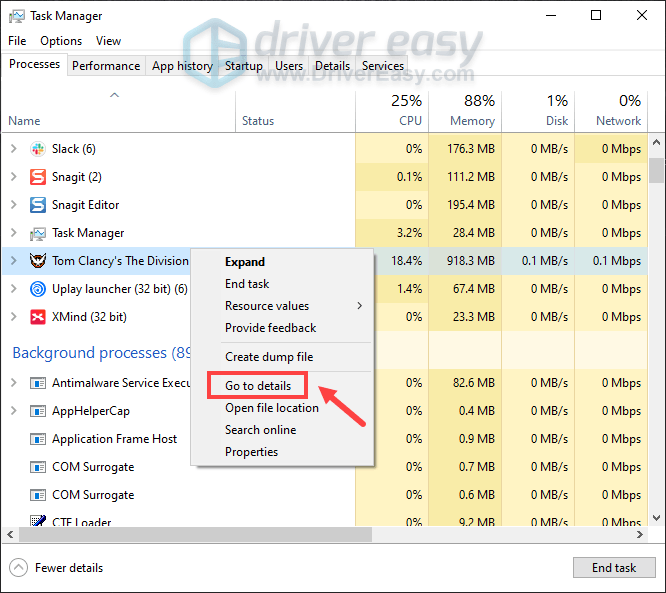
Task: Click the horizontal scrollbar right arrow
Action: pyautogui.click(x=640, y=535)
